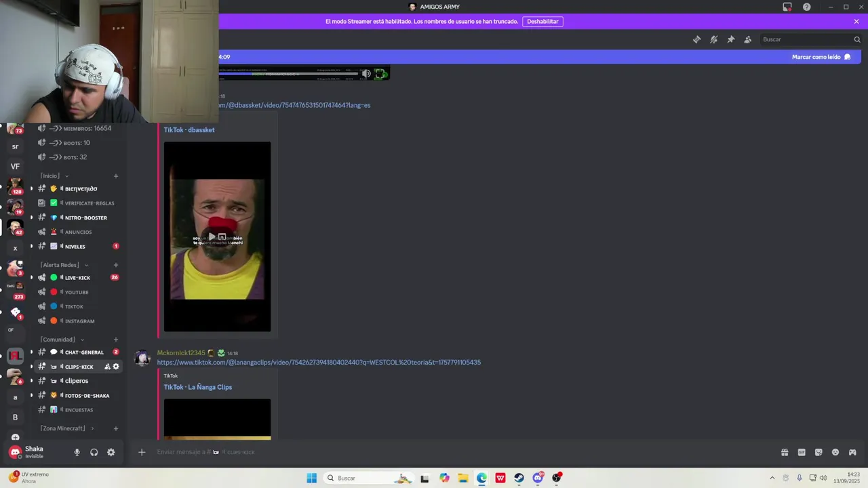Open the Help question mark icon
868x488 pixels.
806,7
